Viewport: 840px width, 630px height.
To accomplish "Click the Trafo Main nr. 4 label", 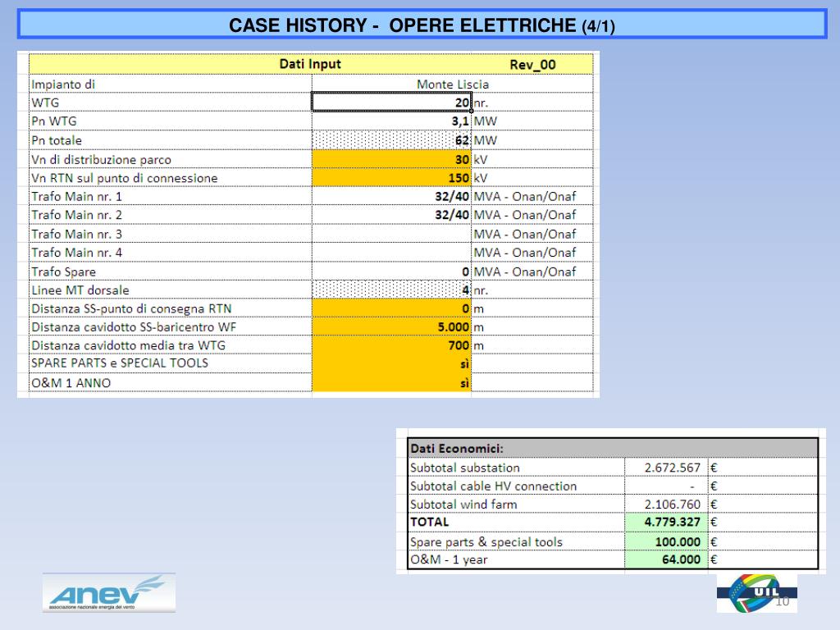I will tap(76, 253).
